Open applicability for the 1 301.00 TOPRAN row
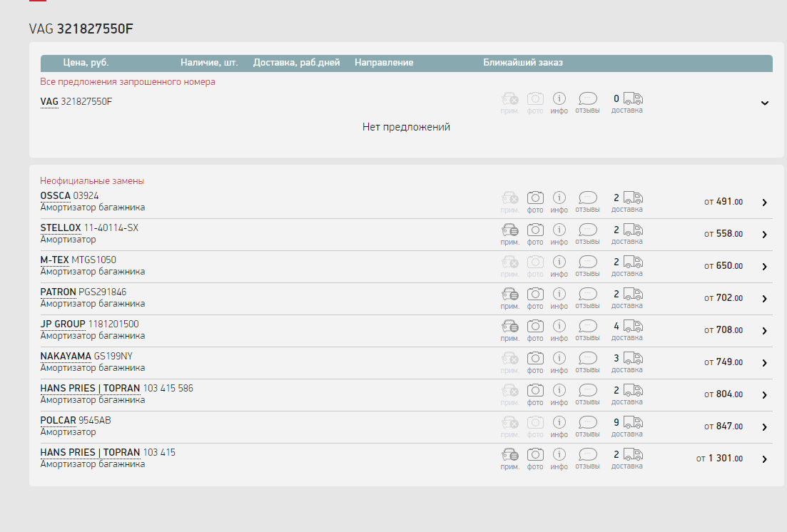Image resolution: width=787 pixels, height=532 pixels. tap(510, 459)
